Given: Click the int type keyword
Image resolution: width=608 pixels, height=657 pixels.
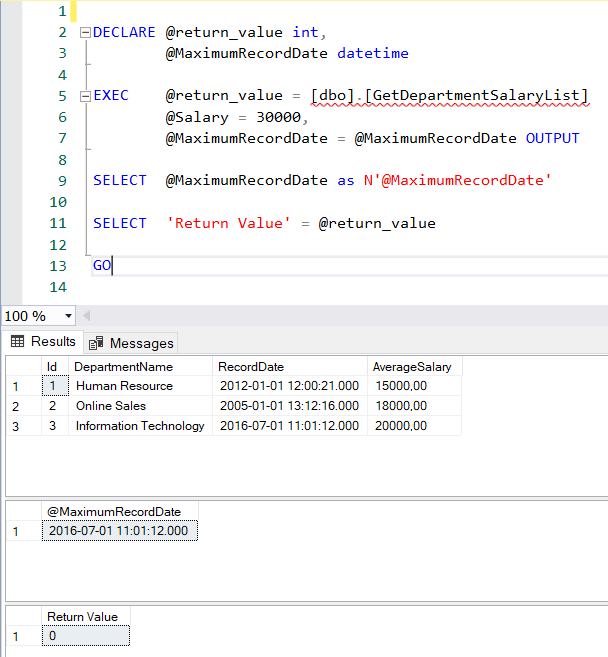Looking at the screenshot, I should (305, 32).
